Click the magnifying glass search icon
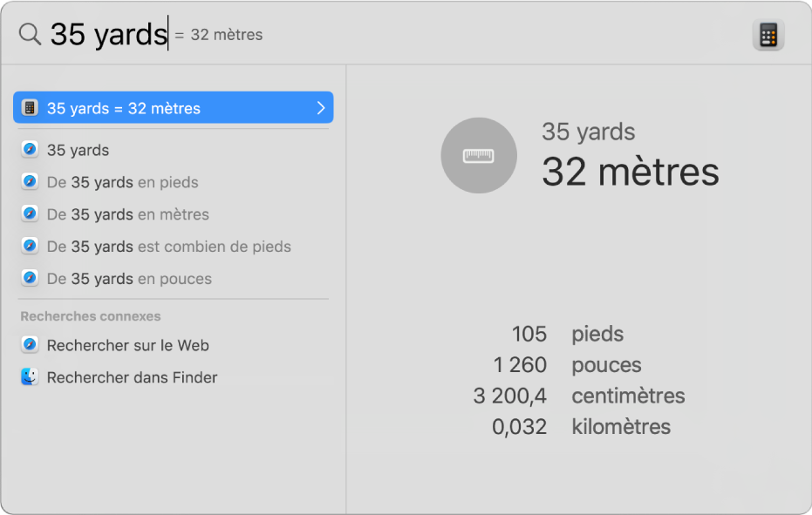 click(x=30, y=35)
